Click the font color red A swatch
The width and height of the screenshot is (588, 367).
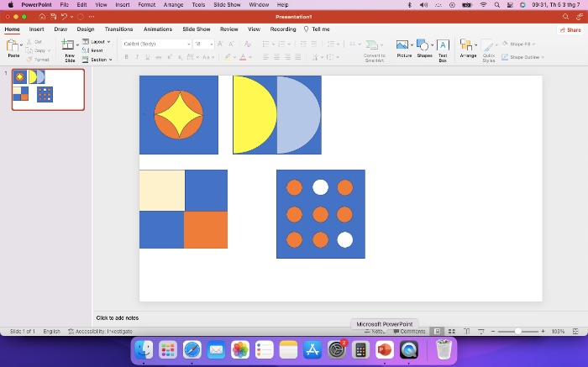(243, 57)
